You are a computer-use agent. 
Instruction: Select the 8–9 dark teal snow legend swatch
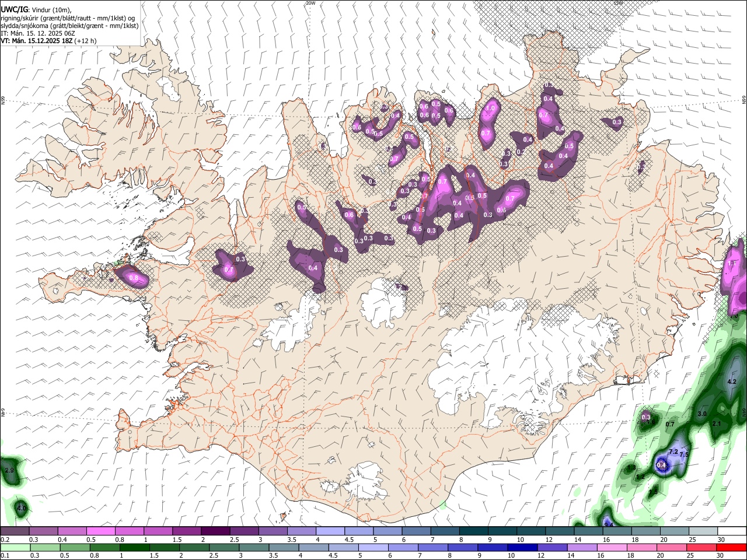[474, 531]
